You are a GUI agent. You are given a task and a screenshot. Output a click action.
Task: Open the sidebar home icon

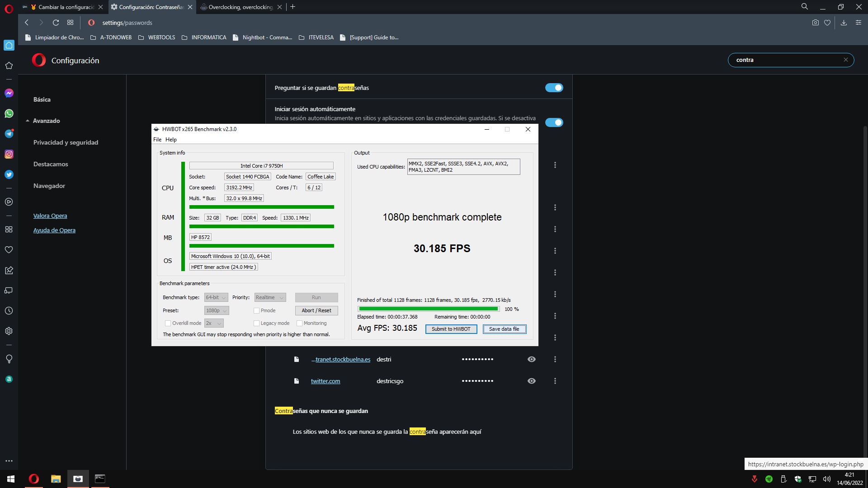pyautogui.click(x=9, y=45)
